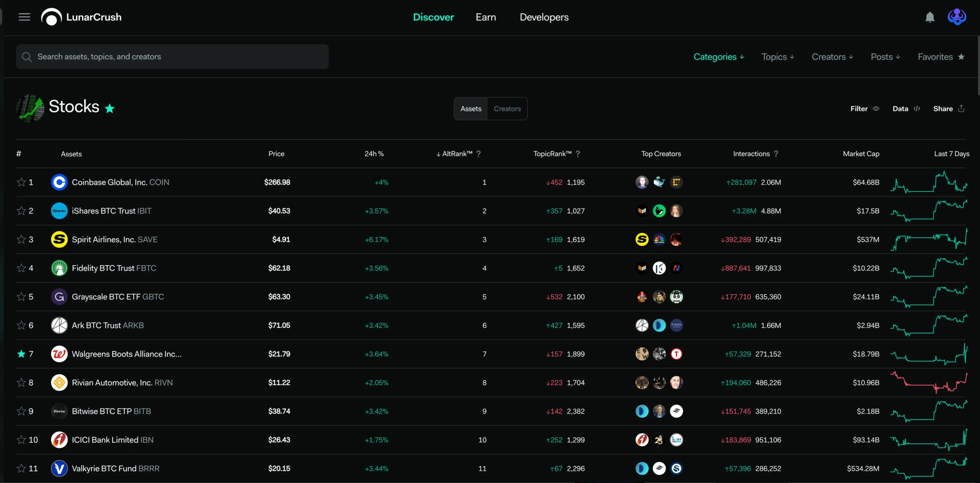980x483 pixels.
Task: Expand the Topics dropdown
Action: (x=778, y=57)
